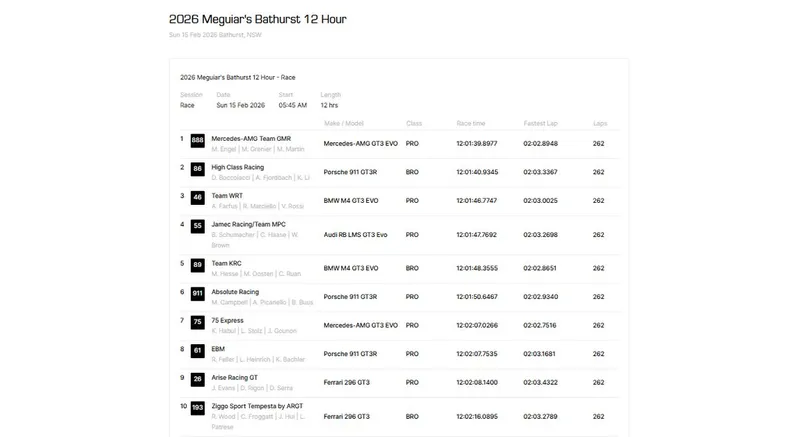Click the car number 89 badge

(197, 266)
